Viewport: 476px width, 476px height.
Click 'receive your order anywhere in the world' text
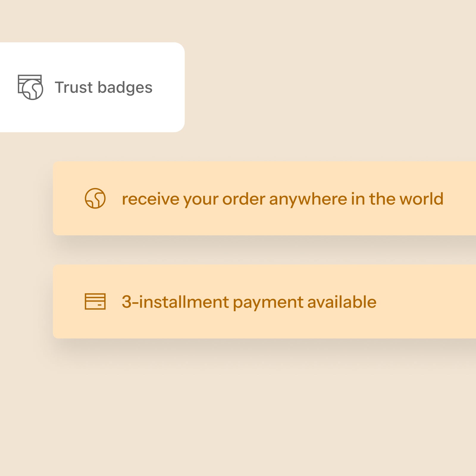tap(283, 199)
